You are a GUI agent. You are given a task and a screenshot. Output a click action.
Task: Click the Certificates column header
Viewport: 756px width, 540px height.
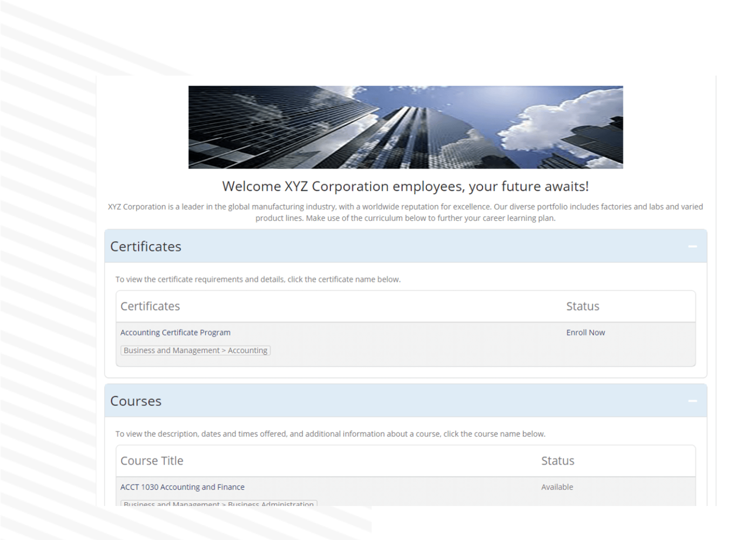[150, 306]
